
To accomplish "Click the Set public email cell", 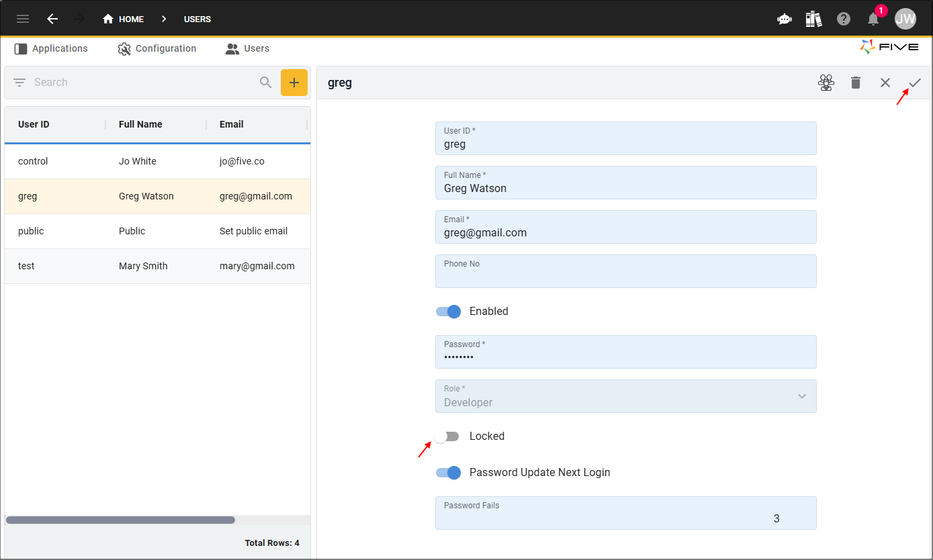I will coord(253,231).
